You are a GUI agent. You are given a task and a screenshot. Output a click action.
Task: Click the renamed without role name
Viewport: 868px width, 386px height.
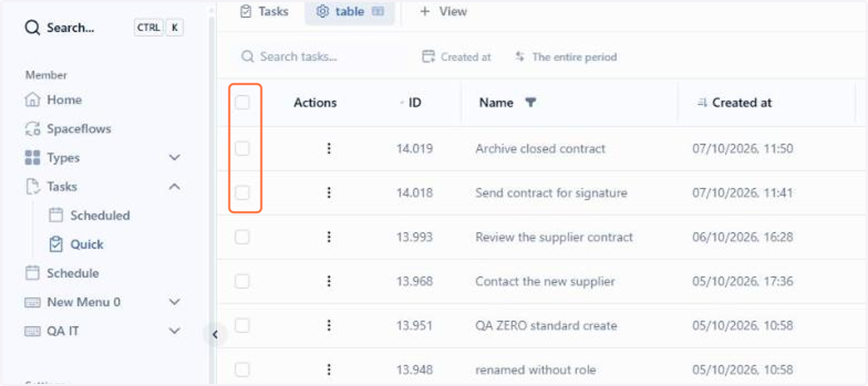tap(535, 369)
